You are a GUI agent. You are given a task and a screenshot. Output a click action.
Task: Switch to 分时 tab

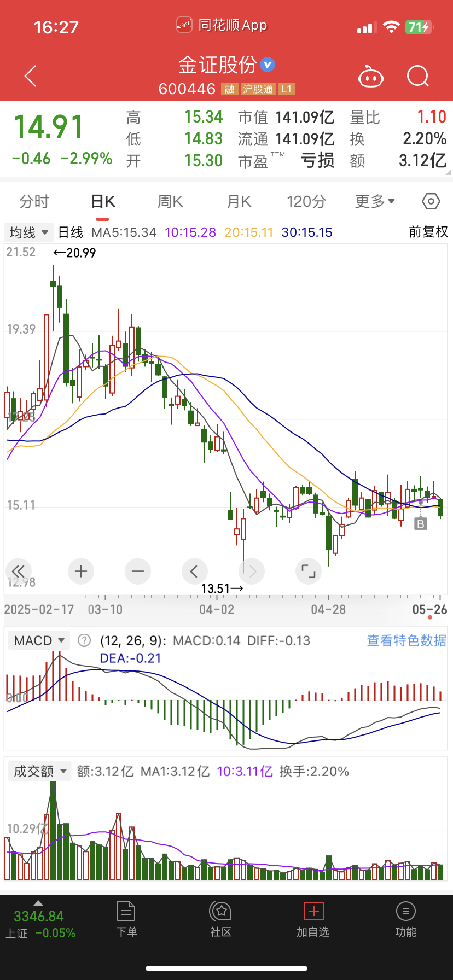coord(34,202)
